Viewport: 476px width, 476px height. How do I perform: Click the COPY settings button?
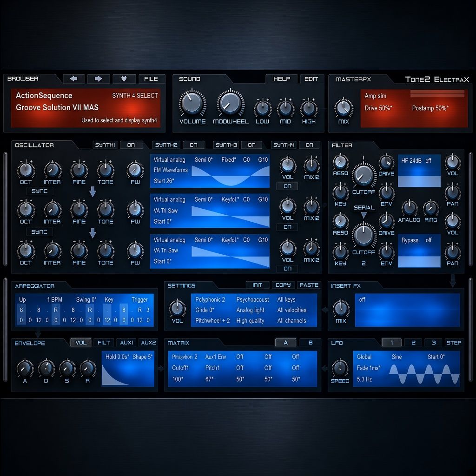coord(283,285)
